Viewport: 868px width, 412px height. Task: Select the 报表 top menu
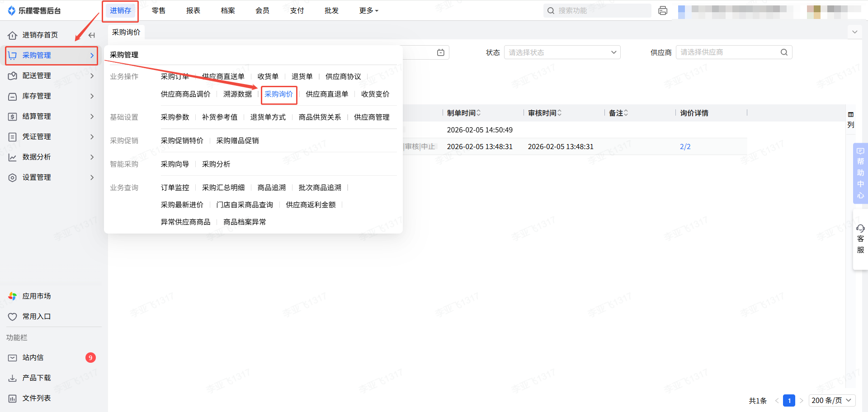193,10
